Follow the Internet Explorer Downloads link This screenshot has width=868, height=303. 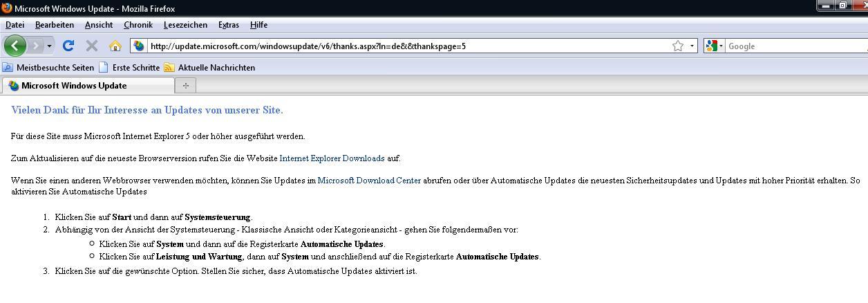(x=332, y=158)
